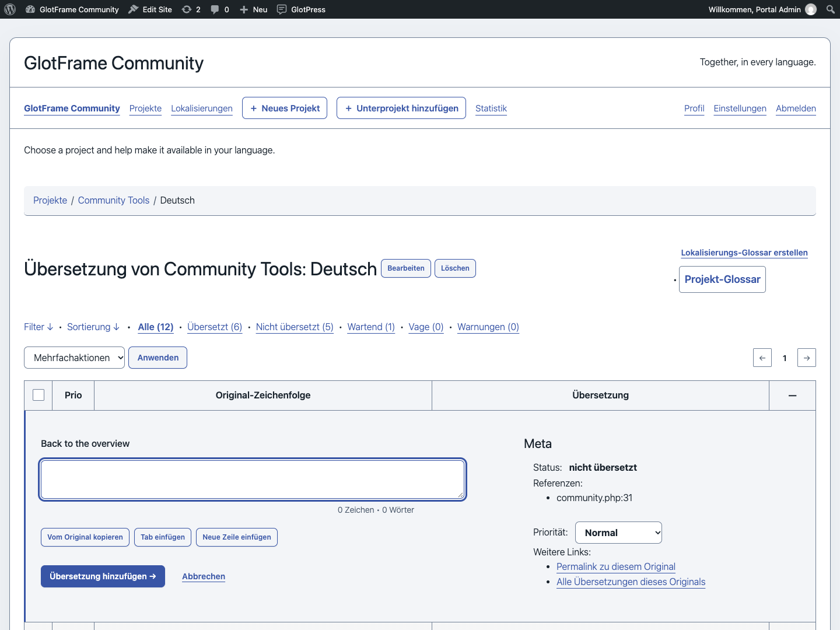Click the Edit Site admin bar item
This screenshot has width=840, height=630.
pyautogui.click(x=150, y=9)
